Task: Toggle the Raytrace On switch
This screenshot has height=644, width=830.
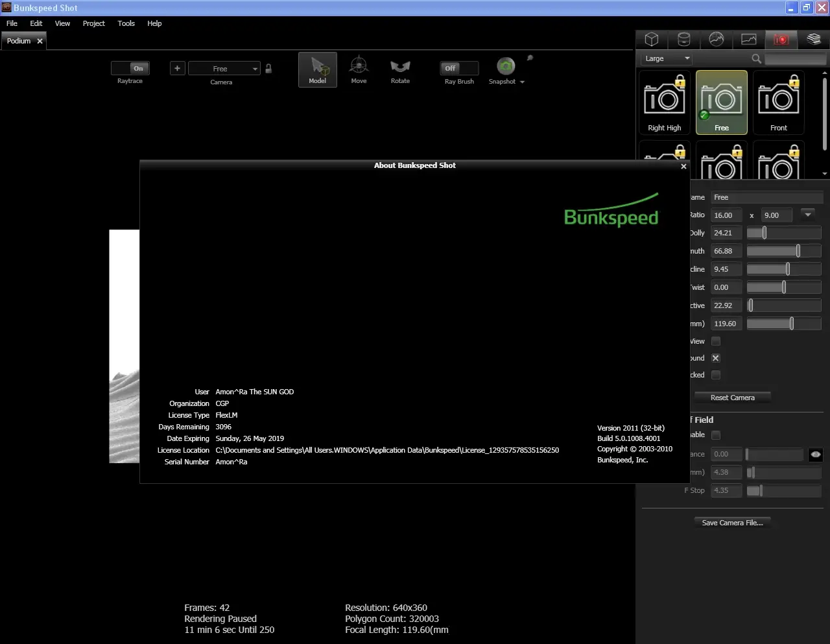Action: point(130,68)
